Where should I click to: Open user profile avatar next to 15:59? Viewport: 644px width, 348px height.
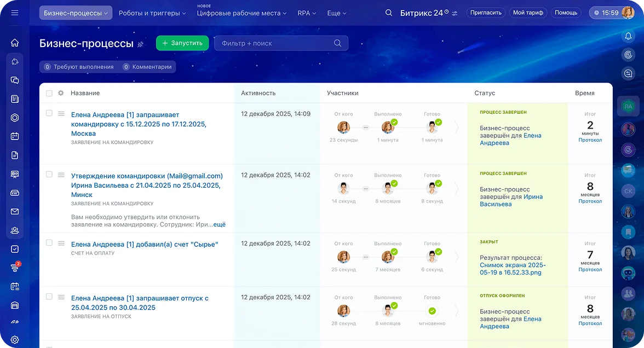[628, 13]
